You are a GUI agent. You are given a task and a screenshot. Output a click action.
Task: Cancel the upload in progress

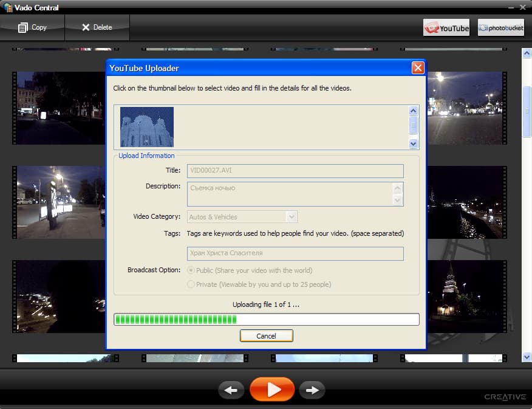267,335
